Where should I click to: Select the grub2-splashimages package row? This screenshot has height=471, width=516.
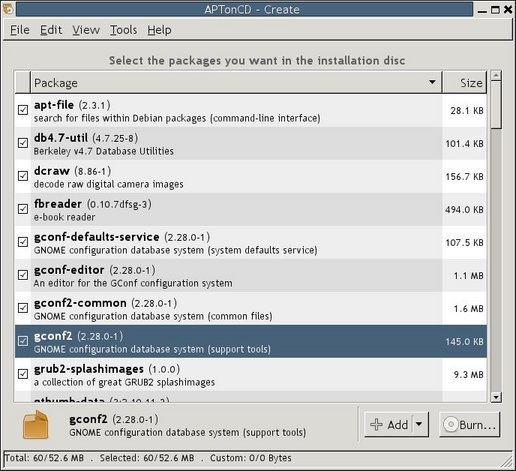pyautogui.click(x=251, y=374)
